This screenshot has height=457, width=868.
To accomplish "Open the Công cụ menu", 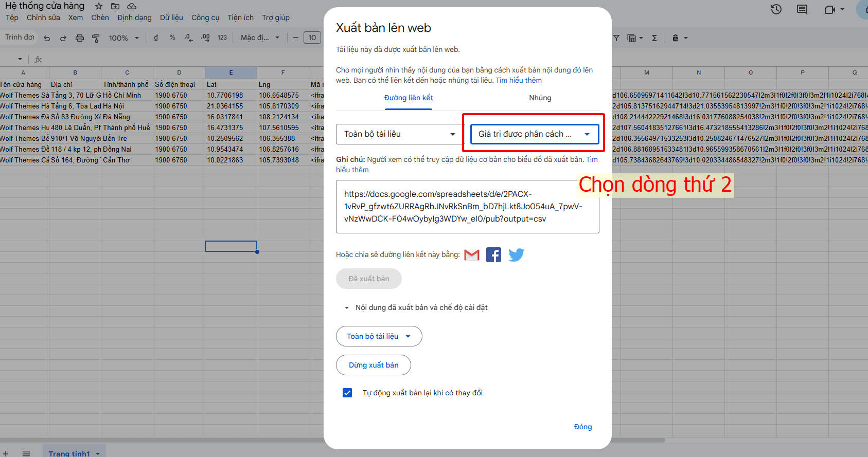I will click(205, 17).
